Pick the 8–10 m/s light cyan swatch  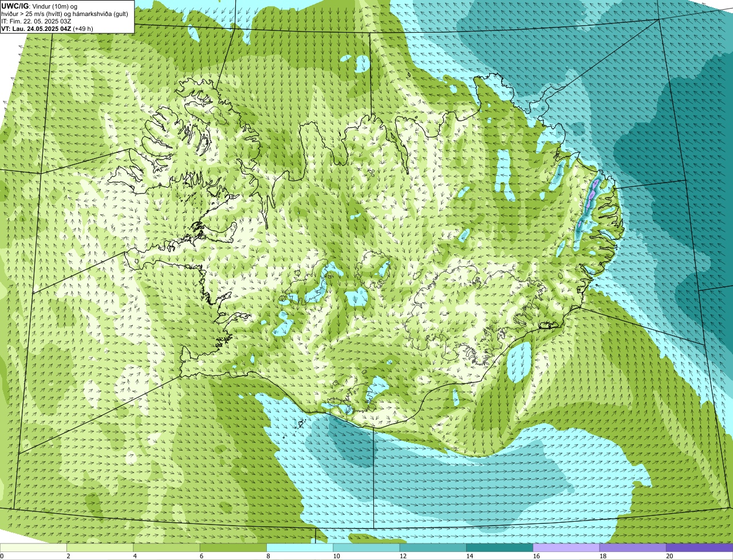(x=299, y=547)
